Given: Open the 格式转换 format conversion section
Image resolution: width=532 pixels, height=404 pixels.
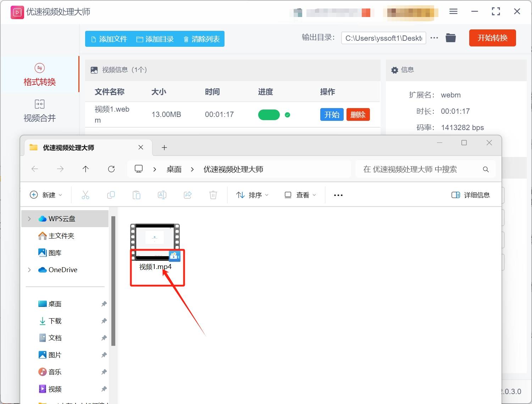Looking at the screenshot, I should coord(39,74).
